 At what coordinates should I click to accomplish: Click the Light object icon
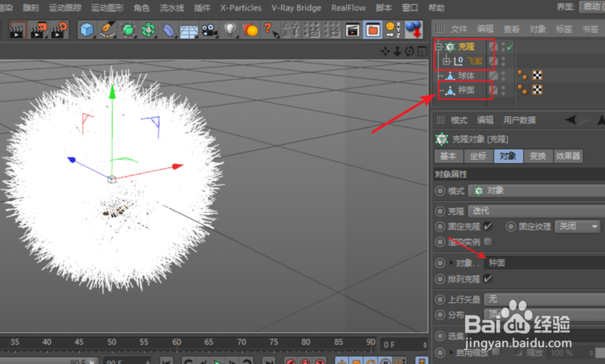230,29
